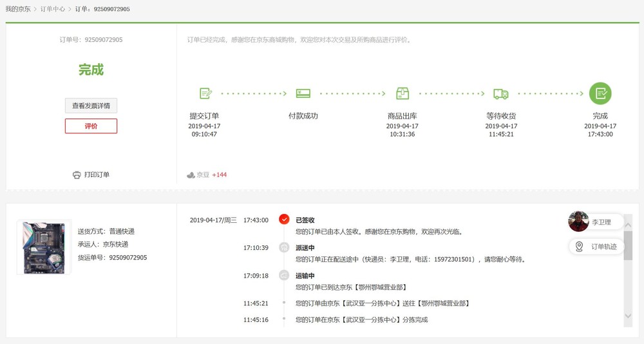Viewport: 644px width, 344px height.
Task: Open the motherboard product thumbnail
Action: point(44,247)
